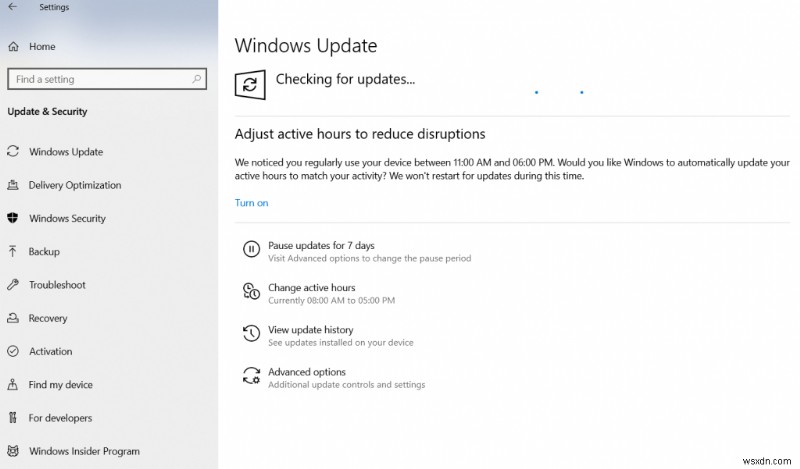Click the Delivery Optimization icon
This screenshot has height=469, width=800.
tap(13, 185)
